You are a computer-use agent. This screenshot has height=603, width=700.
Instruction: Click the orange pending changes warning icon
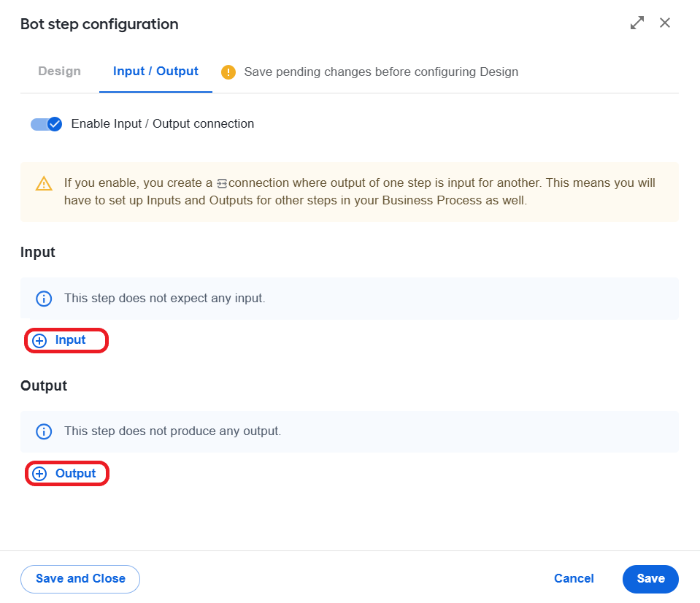pyautogui.click(x=228, y=72)
